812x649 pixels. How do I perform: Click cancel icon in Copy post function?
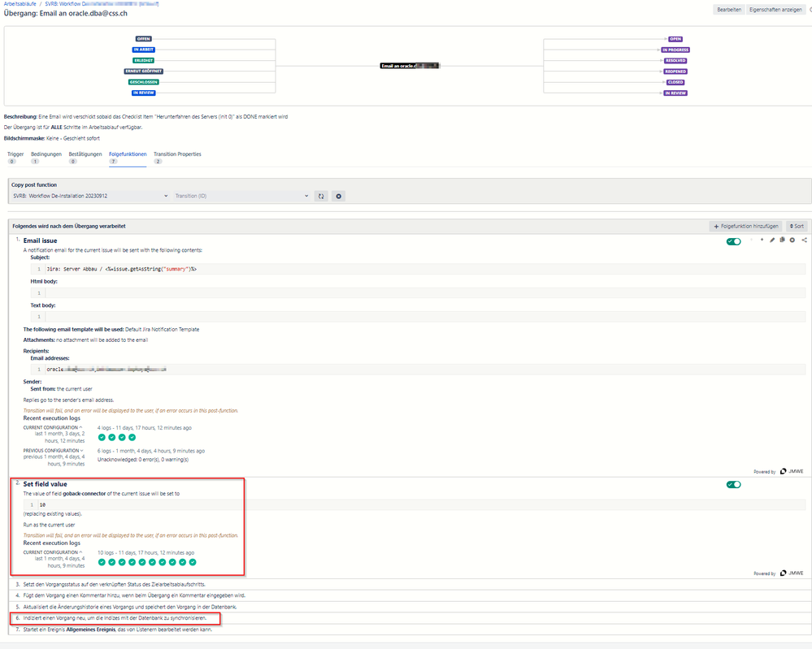[x=339, y=196]
